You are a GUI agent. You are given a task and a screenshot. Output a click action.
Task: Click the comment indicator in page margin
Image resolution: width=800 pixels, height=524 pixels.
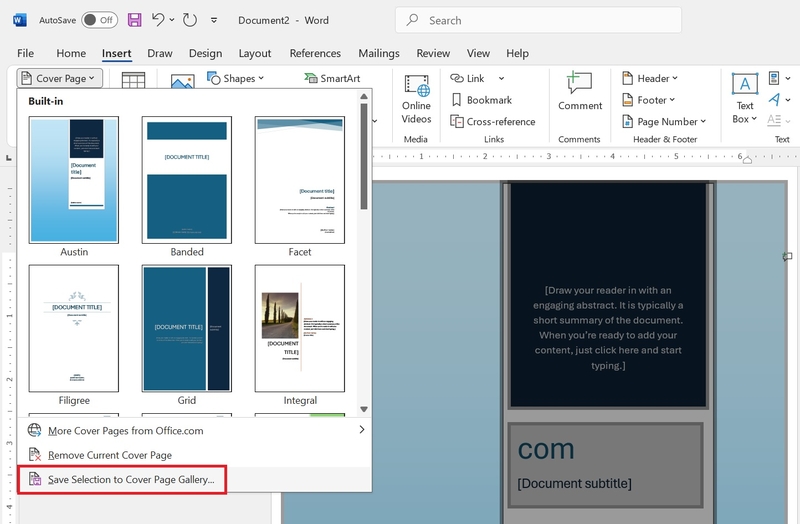(787, 257)
